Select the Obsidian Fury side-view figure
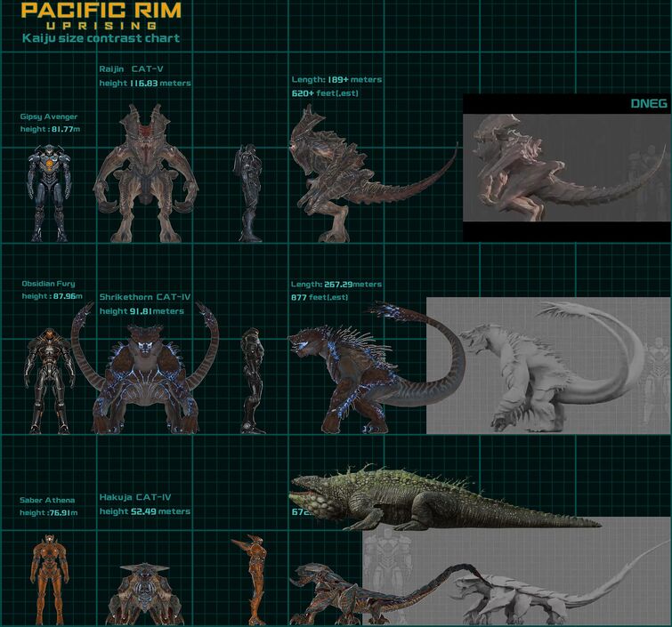Viewport: 672px width, 627px height. [x=253, y=381]
